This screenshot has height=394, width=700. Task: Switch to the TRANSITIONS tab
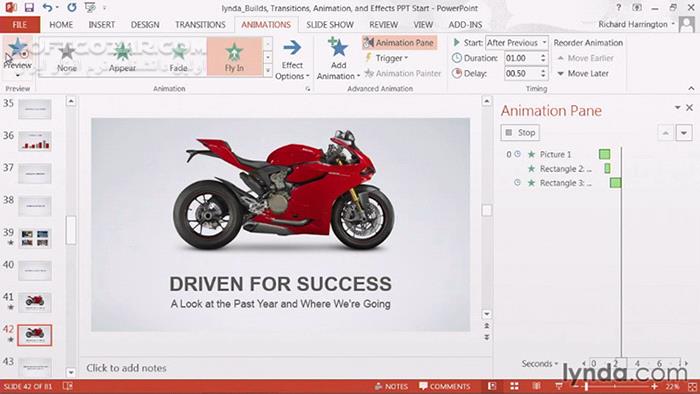point(200,25)
